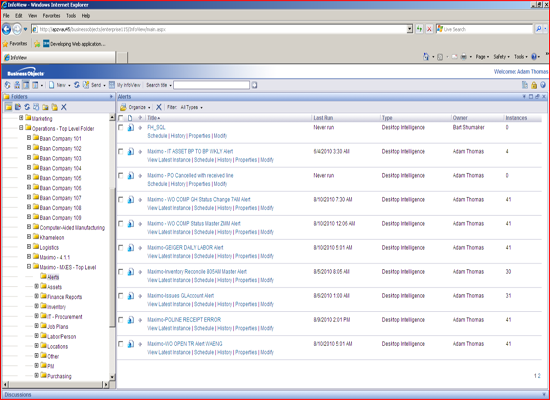Click the Title column header to sort

click(x=153, y=118)
